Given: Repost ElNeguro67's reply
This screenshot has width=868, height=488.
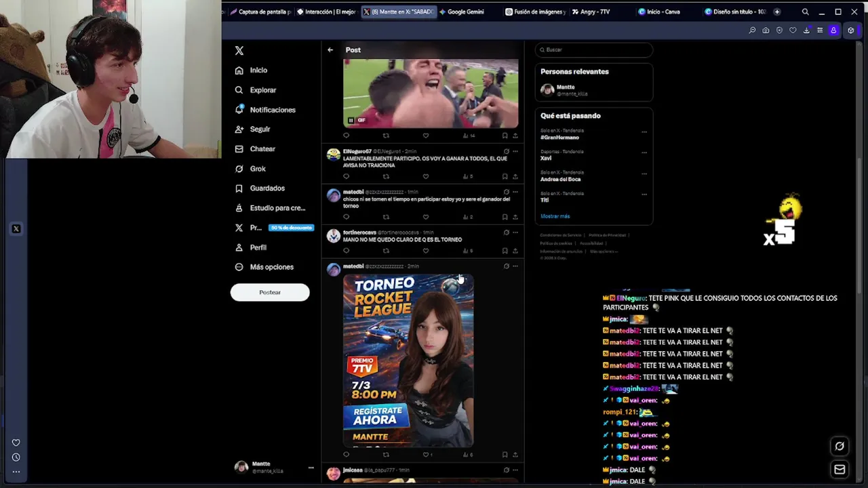Looking at the screenshot, I should [386, 176].
